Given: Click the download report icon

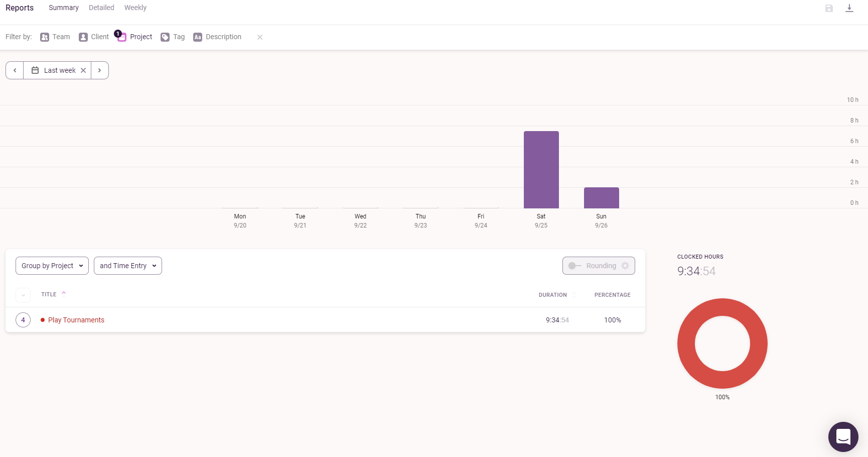Looking at the screenshot, I should [849, 8].
